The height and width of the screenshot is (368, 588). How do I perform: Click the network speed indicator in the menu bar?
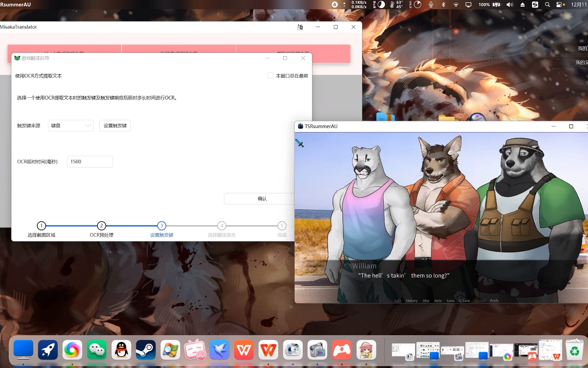358,4
